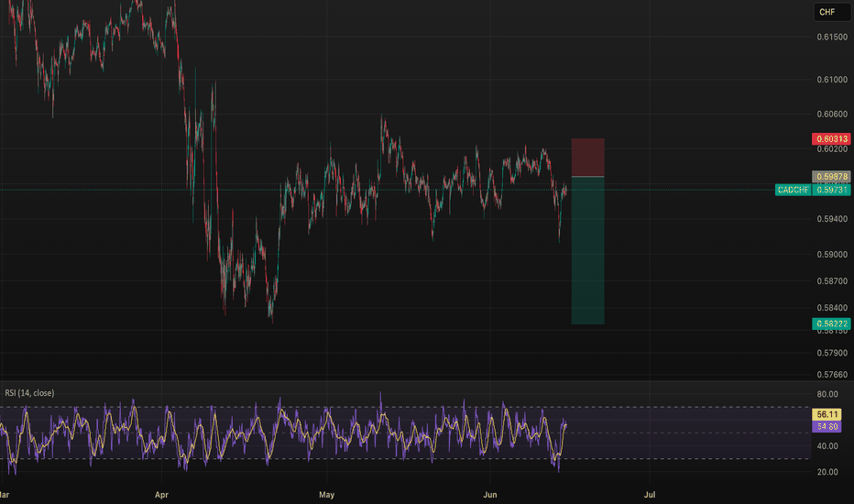
Task: Click the 0.57660 price axis label
Action: pos(832,374)
